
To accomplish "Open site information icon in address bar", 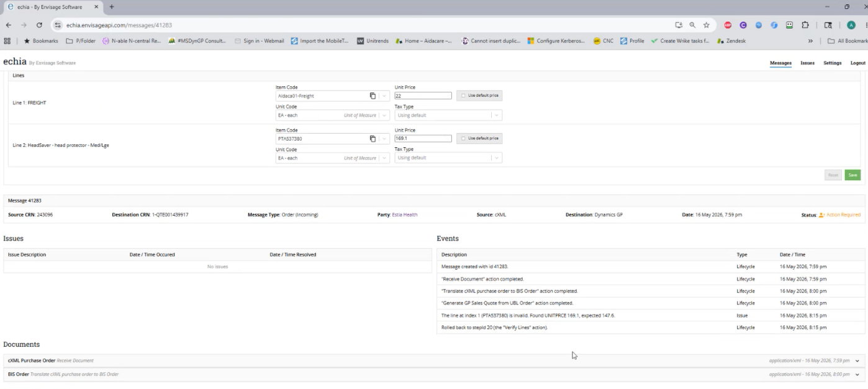I will pos(58,25).
